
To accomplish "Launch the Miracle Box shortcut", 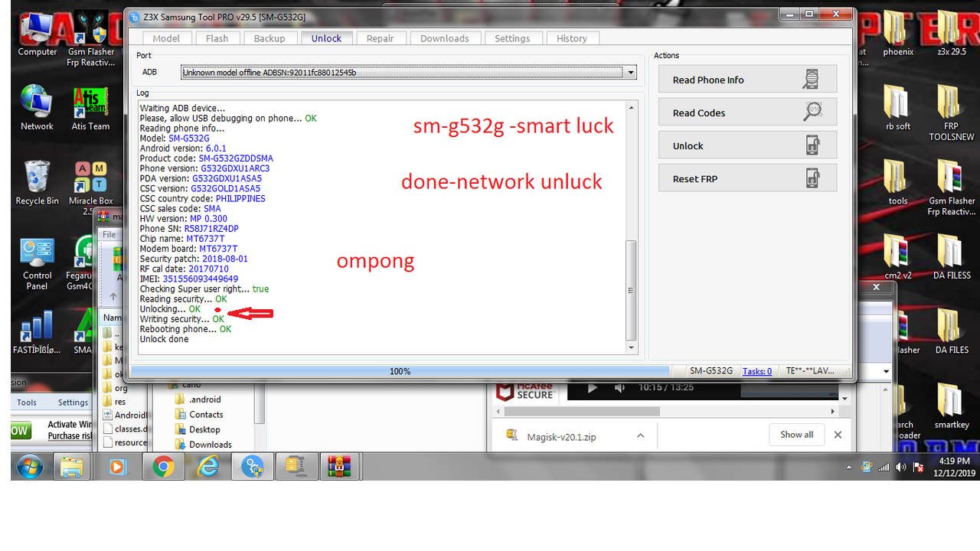I will point(90,188).
